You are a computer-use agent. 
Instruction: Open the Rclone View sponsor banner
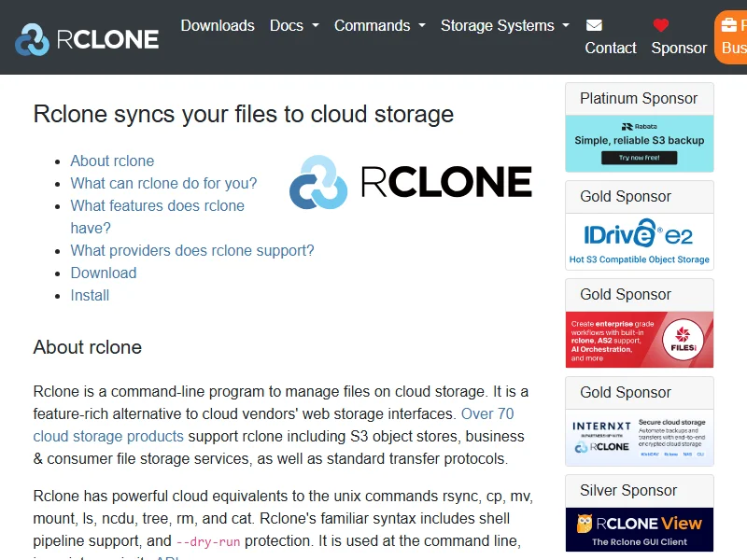tap(640, 529)
